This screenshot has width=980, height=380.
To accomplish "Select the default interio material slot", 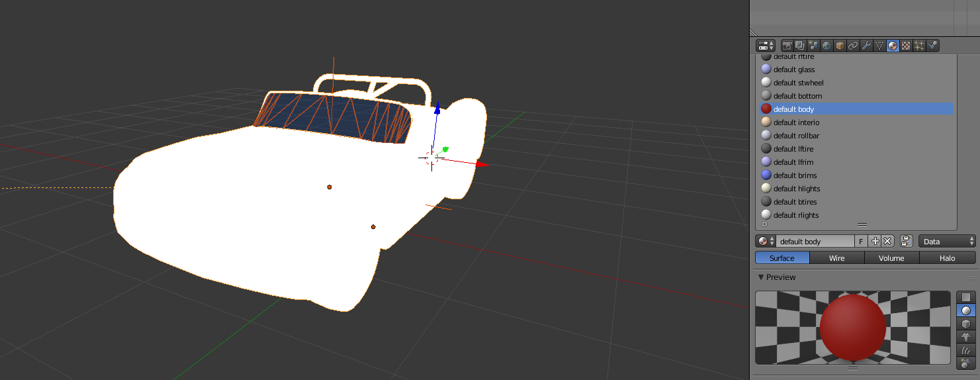I will click(856, 122).
